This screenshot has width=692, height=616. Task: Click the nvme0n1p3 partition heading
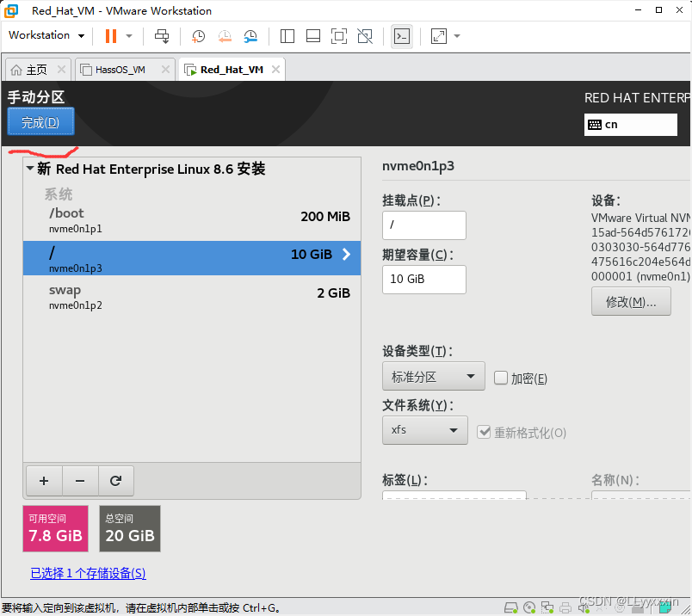[418, 166]
